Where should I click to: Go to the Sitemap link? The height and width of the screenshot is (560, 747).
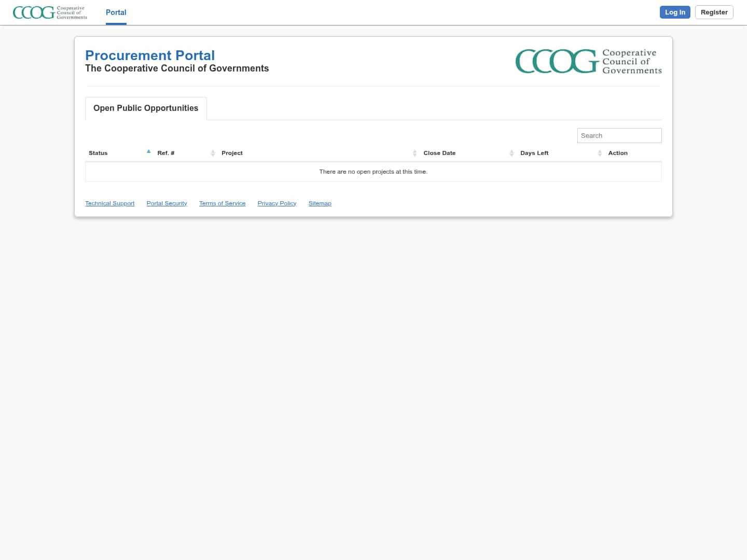[x=320, y=203]
